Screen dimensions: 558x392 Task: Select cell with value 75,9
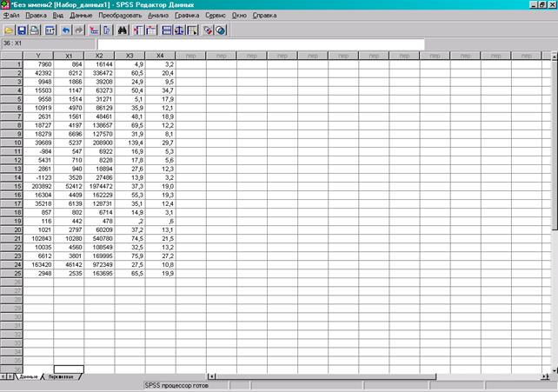tap(130, 256)
